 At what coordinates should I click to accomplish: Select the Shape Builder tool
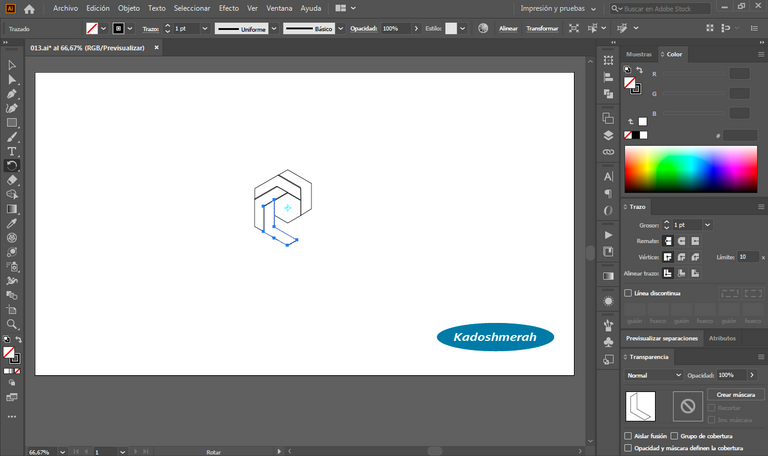12,194
